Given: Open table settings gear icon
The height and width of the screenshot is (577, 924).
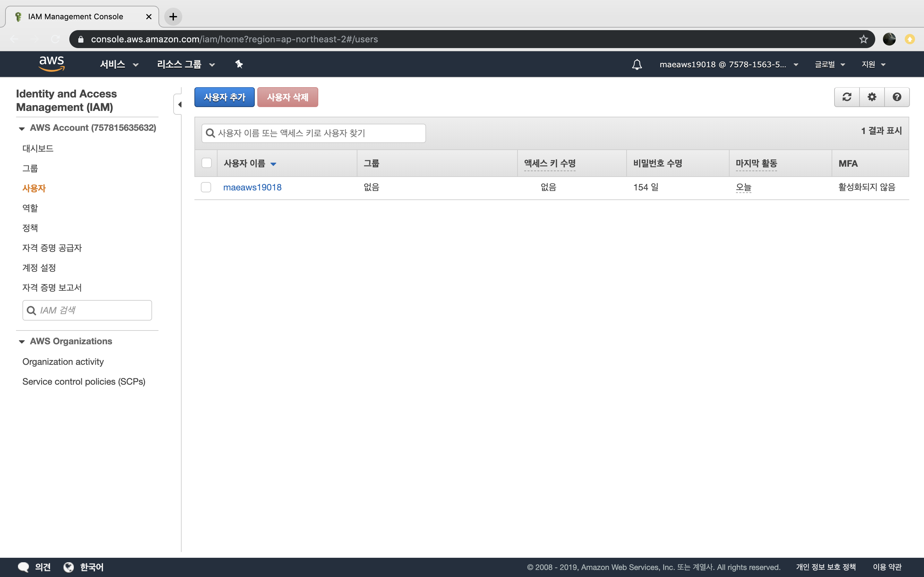Looking at the screenshot, I should [x=872, y=97].
